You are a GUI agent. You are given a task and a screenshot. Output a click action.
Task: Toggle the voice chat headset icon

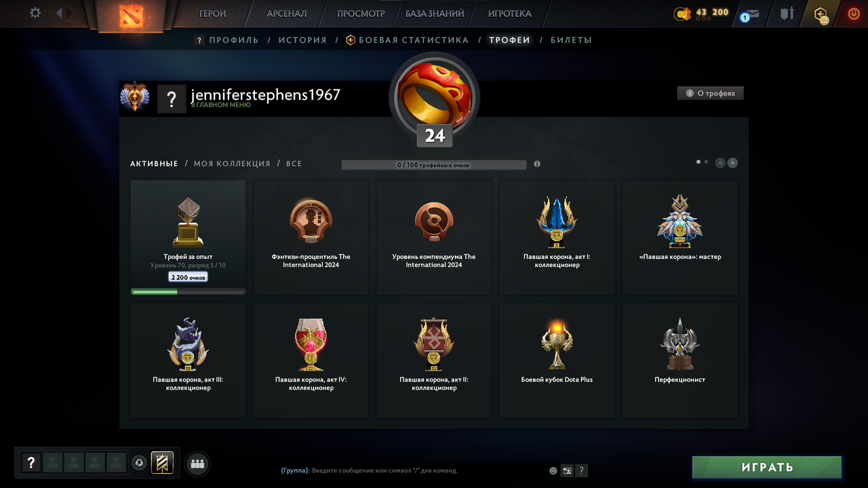[x=139, y=463]
